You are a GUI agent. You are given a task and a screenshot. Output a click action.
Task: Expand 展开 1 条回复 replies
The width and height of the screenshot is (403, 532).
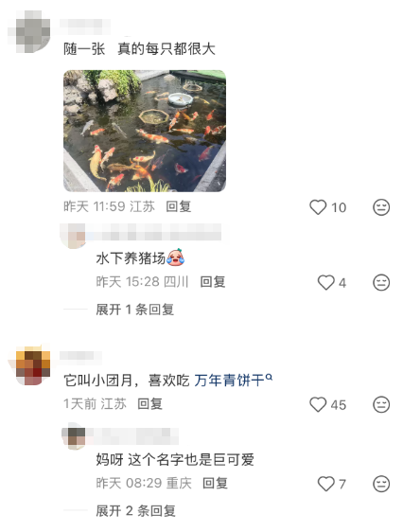click(x=135, y=310)
